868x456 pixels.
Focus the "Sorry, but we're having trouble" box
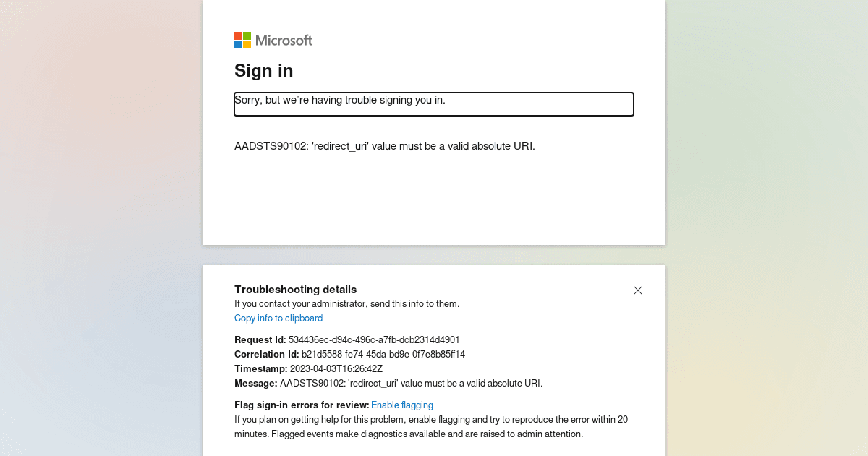(434, 104)
